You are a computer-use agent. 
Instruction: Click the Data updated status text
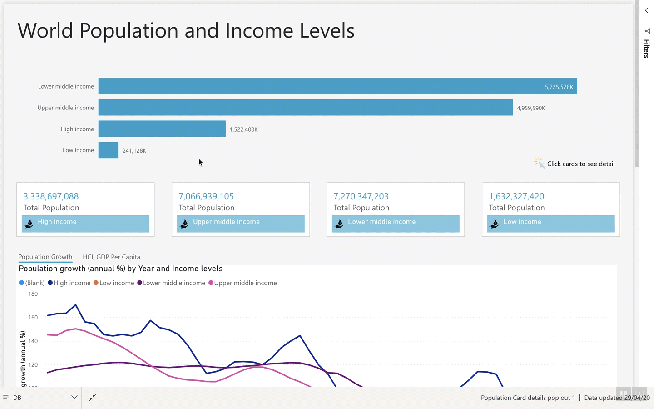pyautogui.click(x=617, y=398)
